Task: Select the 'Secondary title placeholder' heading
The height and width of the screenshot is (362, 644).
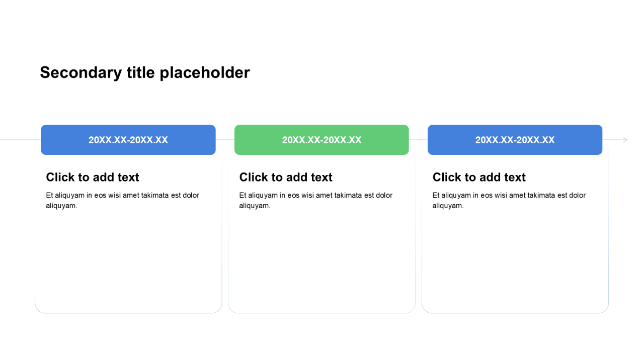Action: coord(145,73)
